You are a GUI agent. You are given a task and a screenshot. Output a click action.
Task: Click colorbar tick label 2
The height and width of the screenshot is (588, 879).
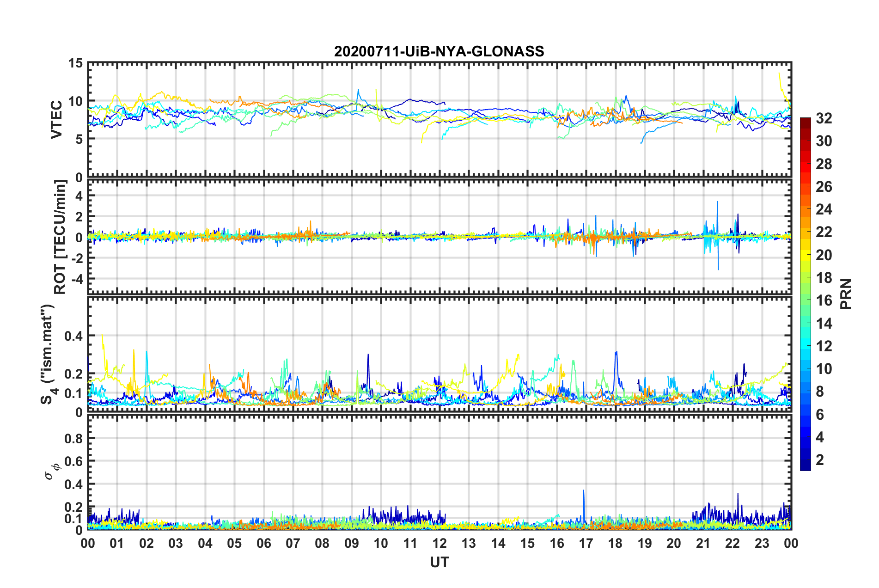820,459
